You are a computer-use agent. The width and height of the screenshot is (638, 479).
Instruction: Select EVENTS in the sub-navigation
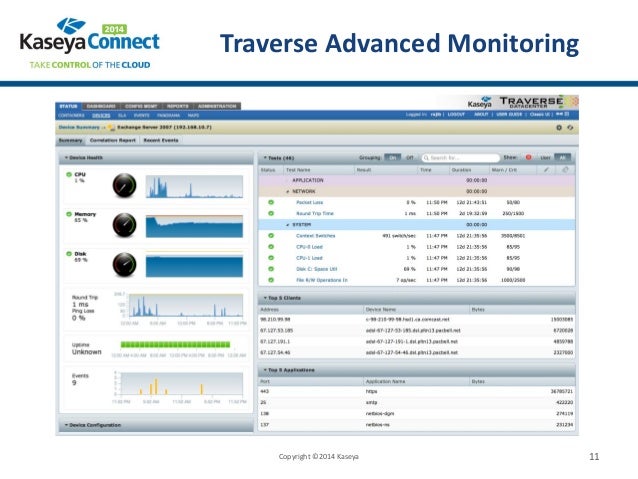(x=142, y=116)
